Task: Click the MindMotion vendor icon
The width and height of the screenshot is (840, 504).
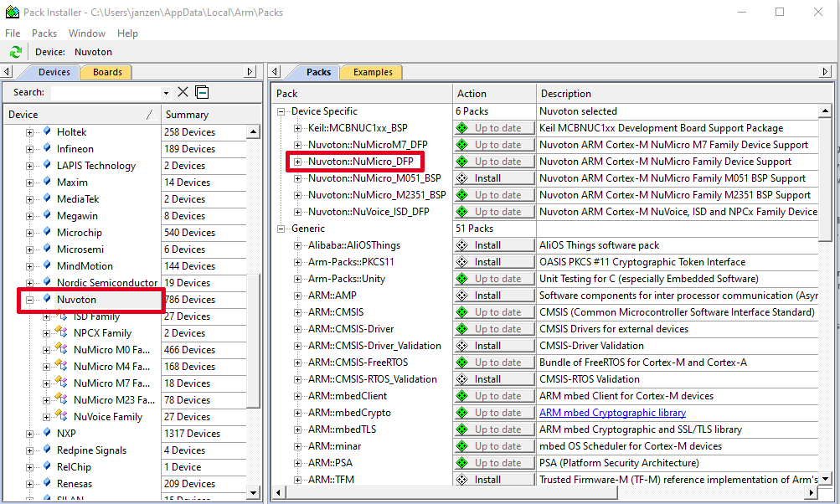Action: (x=47, y=265)
